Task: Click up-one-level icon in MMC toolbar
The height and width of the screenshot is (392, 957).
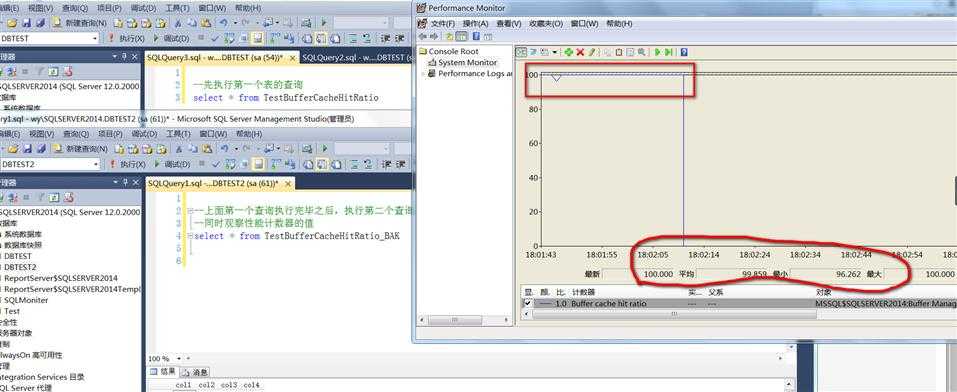Action: (x=450, y=36)
